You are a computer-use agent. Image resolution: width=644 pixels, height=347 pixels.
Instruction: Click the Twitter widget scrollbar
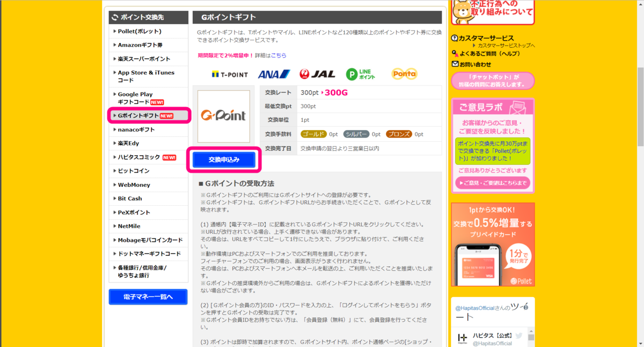point(531,338)
